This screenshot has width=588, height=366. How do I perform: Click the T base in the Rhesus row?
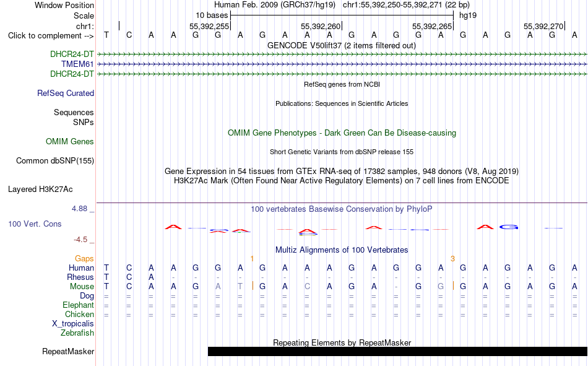pyautogui.click(x=106, y=277)
